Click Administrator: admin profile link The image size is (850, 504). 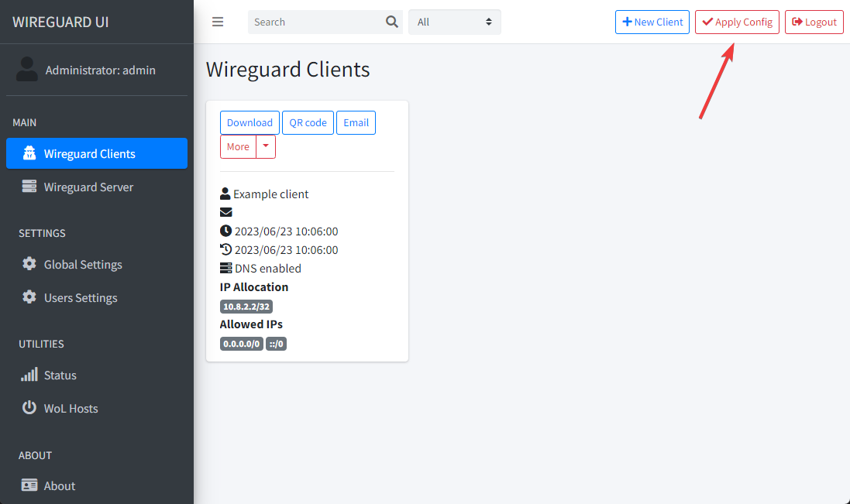tap(100, 70)
